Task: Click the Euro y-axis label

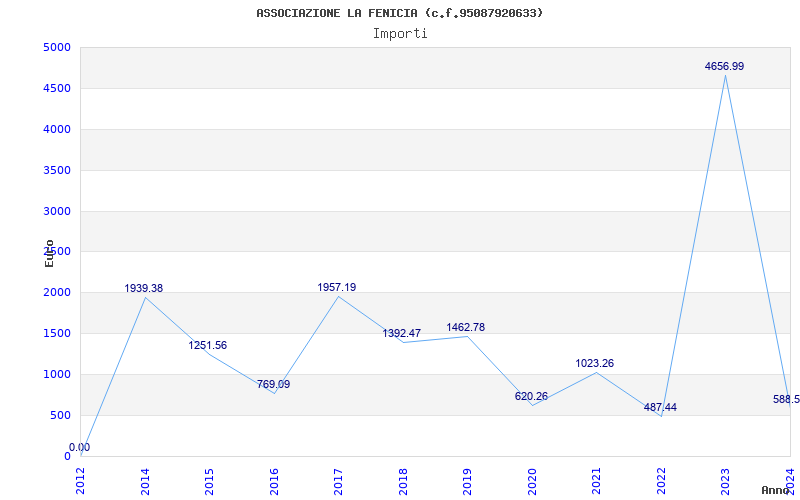Action: tap(49, 253)
